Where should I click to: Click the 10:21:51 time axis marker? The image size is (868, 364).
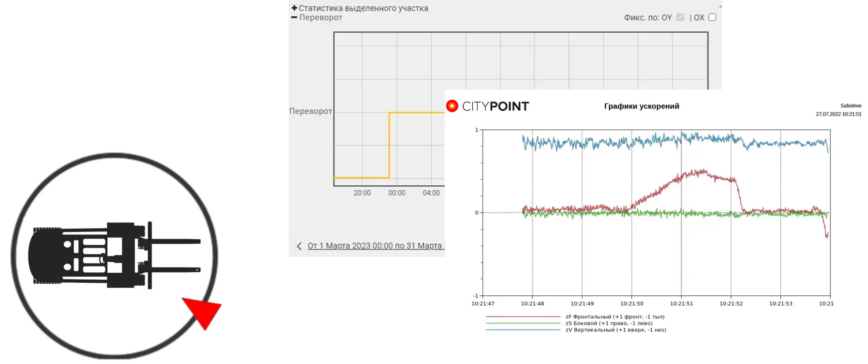[x=681, y=303]
